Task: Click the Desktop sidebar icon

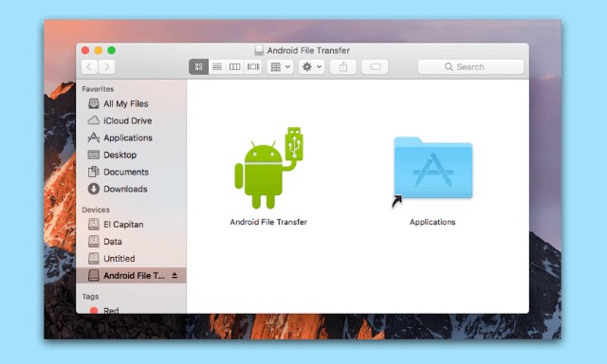Action: 93,155
